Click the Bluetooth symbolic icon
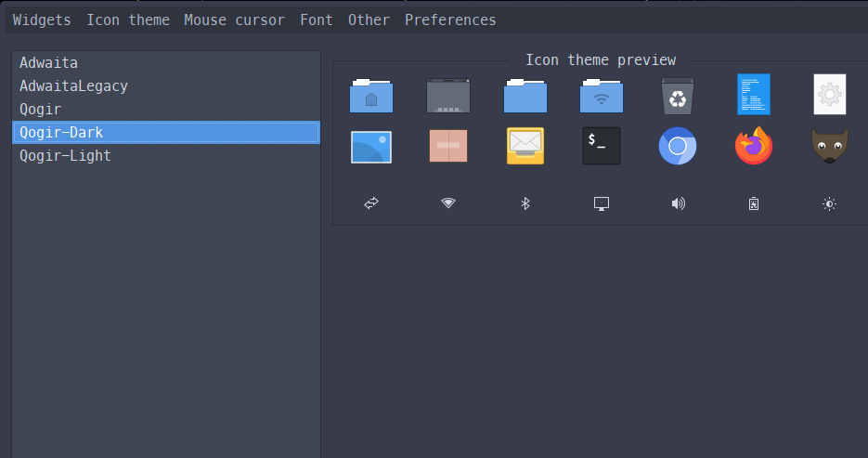Image resolution: width=868 pixels, height=458 pixels. point(525,203)
